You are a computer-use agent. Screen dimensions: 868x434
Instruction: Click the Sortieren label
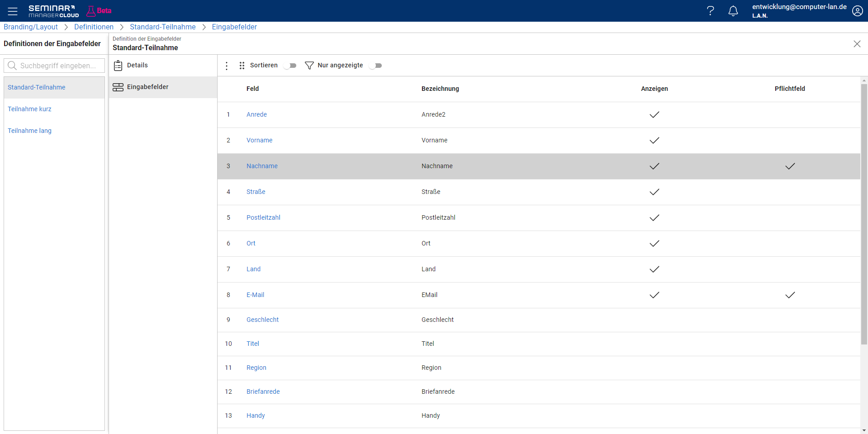click(x=264, y=66)
